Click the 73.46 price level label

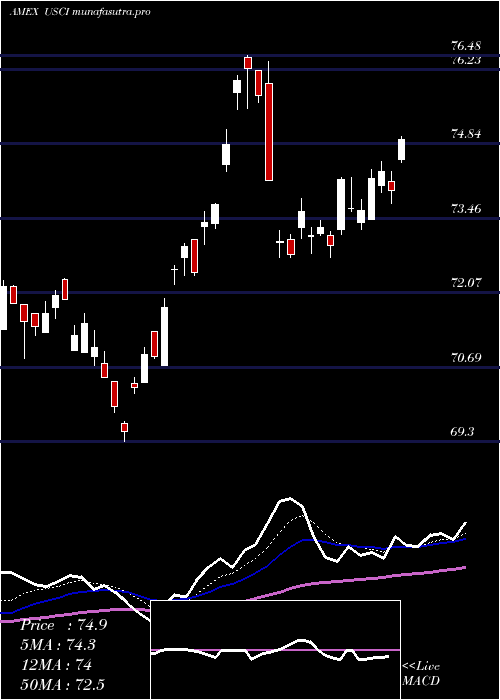click(x=466, y=208)
